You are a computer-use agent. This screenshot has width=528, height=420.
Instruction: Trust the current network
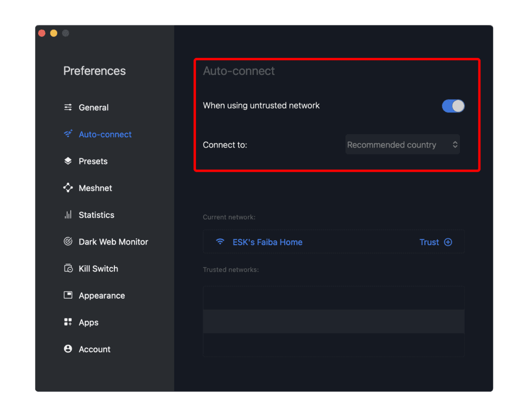click(436, 242)
